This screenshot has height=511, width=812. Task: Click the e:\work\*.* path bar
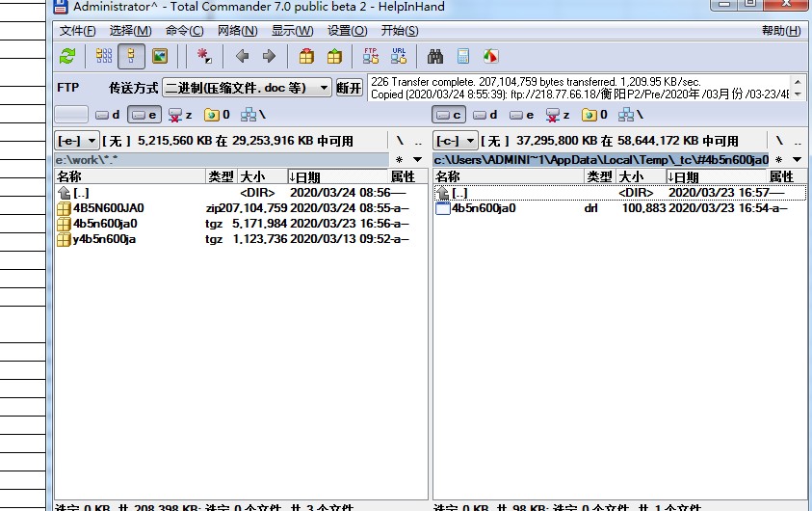point(222,160)
